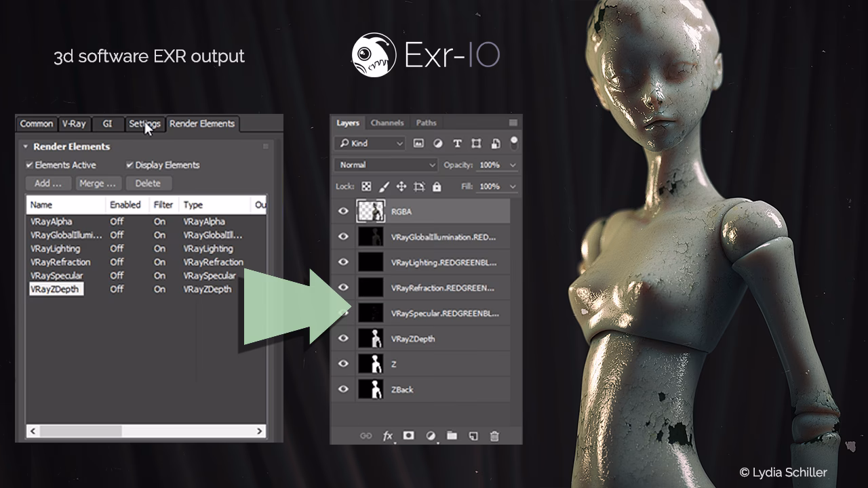Link the selected layers
This screenshot has width=868, height=488.
coord(366,436)
